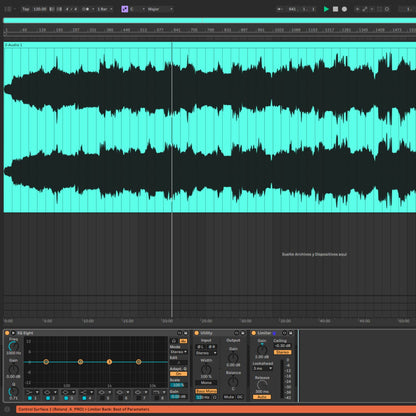This screenshot has height=416, width=416.
Task: Toggle EQ Eight audition headphone icon
Action: pyautogui.click(x=174, y=341)
